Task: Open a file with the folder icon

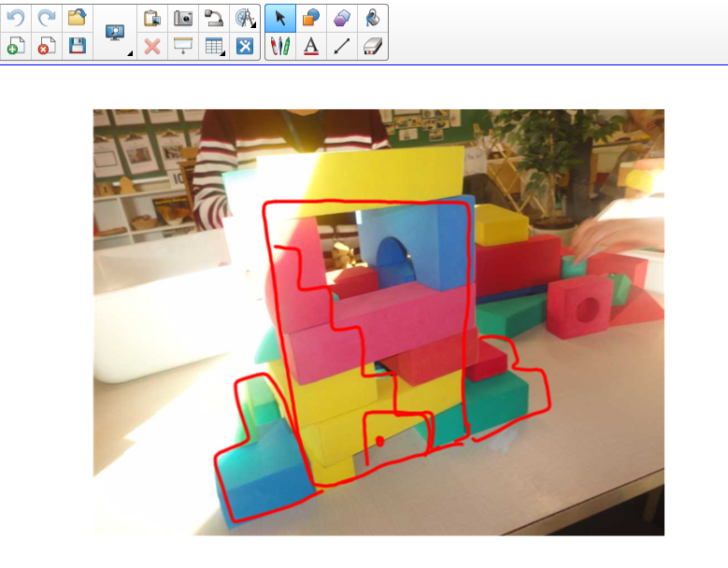Action: (77, 17)
